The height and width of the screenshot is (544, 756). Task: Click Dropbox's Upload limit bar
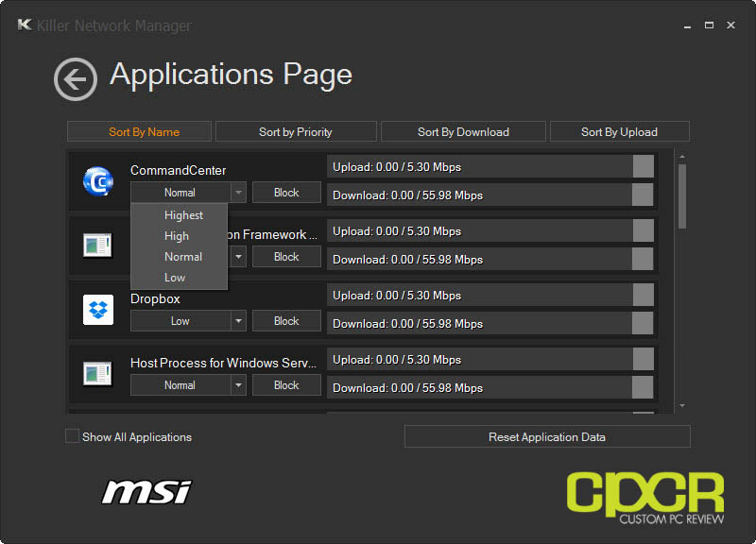point(490,295)
